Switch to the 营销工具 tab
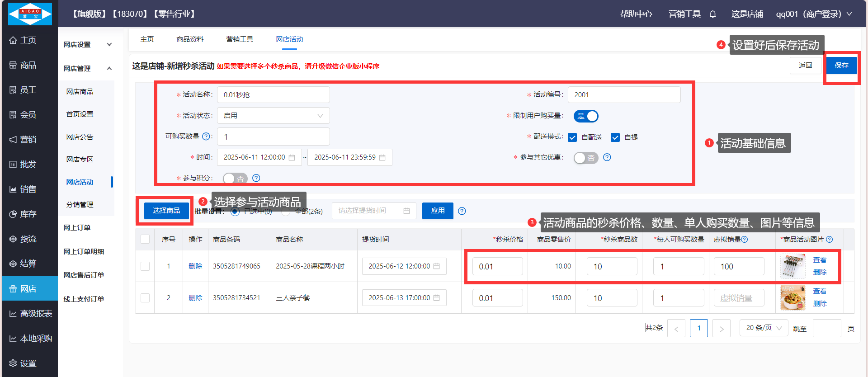Image resolution: width=868 pixels, height=377 pixels. tap(240, 39)
